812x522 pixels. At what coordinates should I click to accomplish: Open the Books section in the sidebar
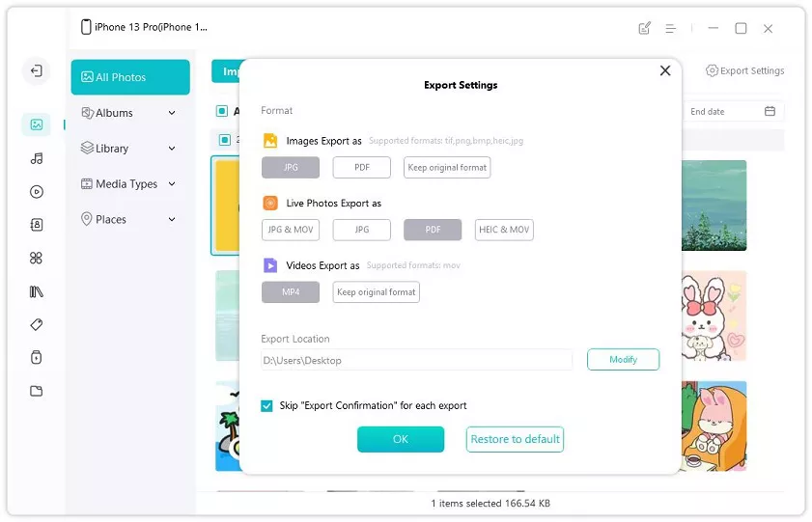point(37,291)
